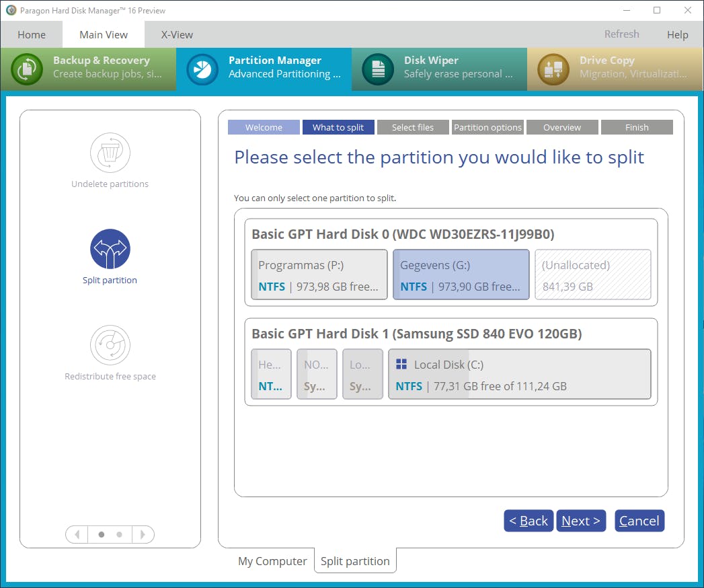The image size is (704, 588).
Task: Click the Undelete partitions label
Action: pyautogui.click(x=110, y=184)
